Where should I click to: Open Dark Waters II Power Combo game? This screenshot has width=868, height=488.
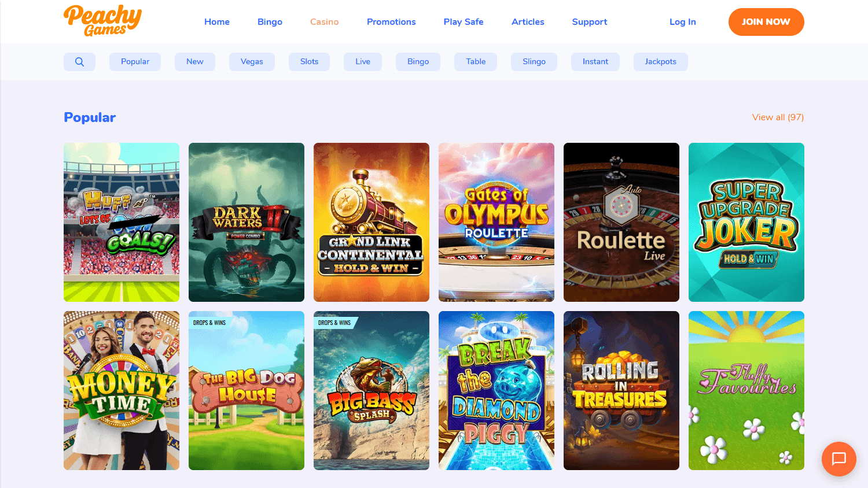point(247,222)
